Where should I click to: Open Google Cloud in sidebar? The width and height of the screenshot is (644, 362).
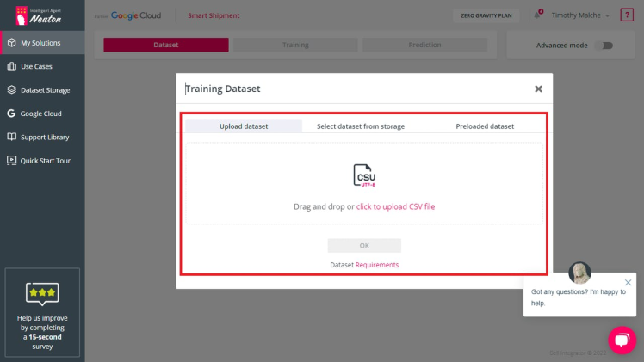coord(42,114)
